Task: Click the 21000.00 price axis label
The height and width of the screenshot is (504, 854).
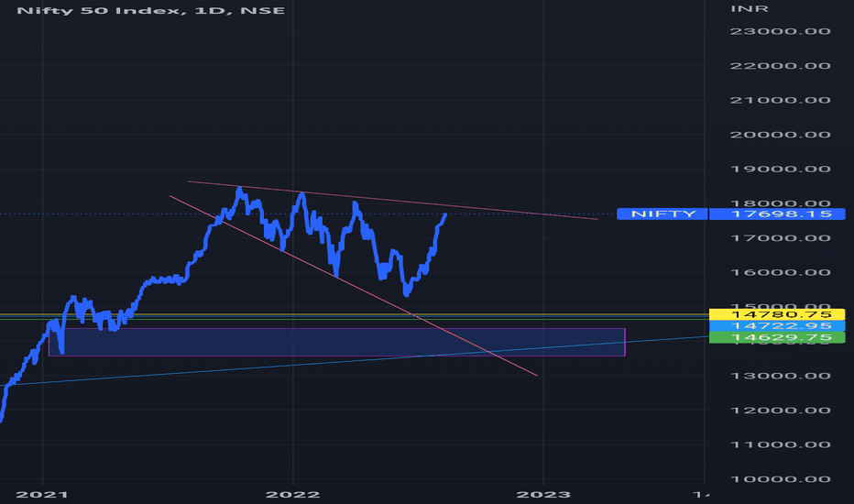Action: pyautogui.click(x=780, y=100)
